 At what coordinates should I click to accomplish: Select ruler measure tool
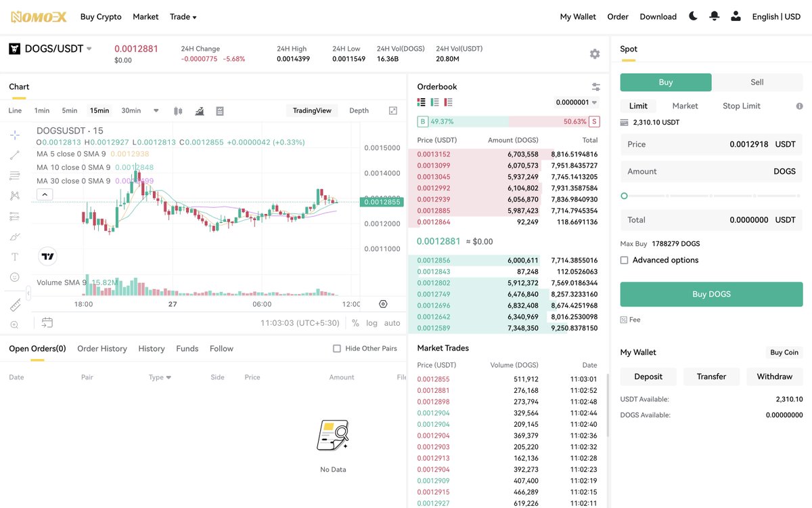tap(15, 305)
